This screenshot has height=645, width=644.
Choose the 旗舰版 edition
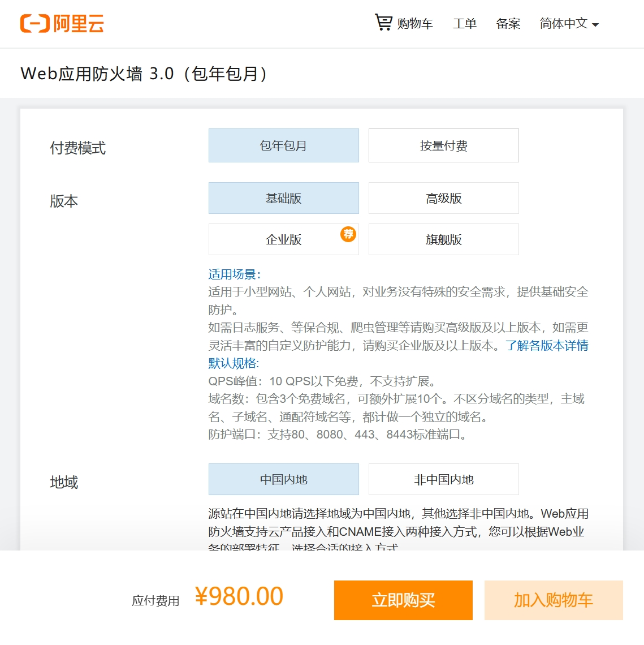pyautogui.click(x=443, y=239)
